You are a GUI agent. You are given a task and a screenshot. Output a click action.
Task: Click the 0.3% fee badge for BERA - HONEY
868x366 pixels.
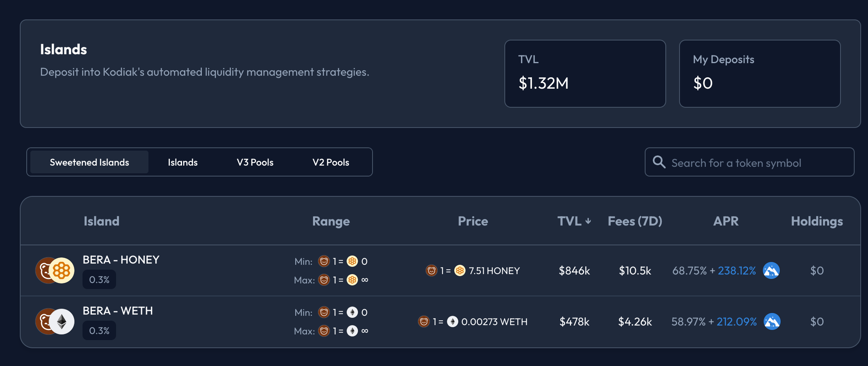(x=99, y=280)
